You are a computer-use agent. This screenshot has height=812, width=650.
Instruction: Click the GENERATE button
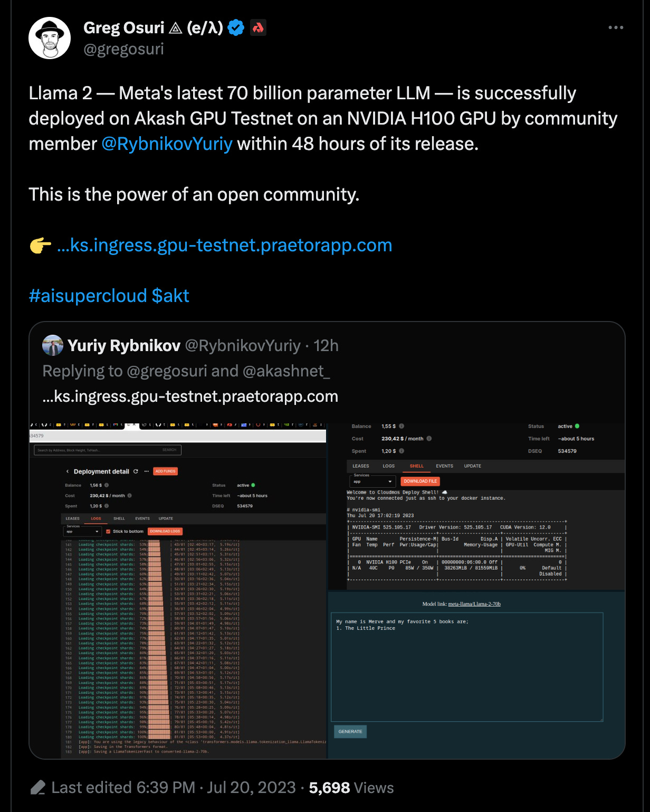pyautogui.click(x=350, y=731)
